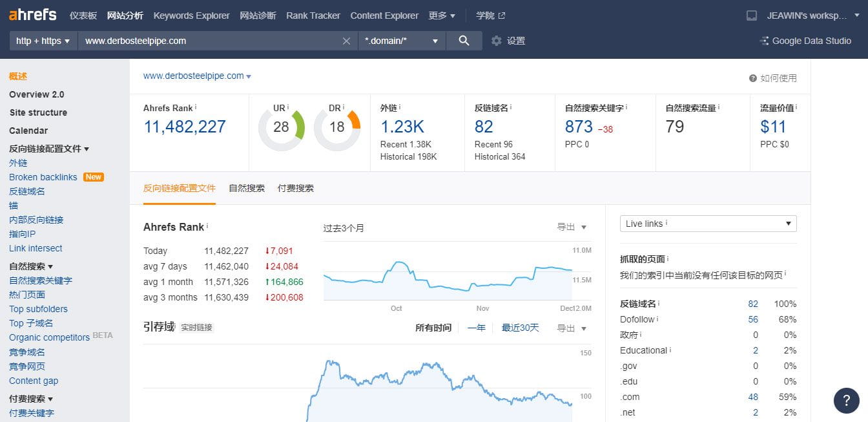Open Link intersect in sidebar
Screen dimensions: 868x422
36,248
